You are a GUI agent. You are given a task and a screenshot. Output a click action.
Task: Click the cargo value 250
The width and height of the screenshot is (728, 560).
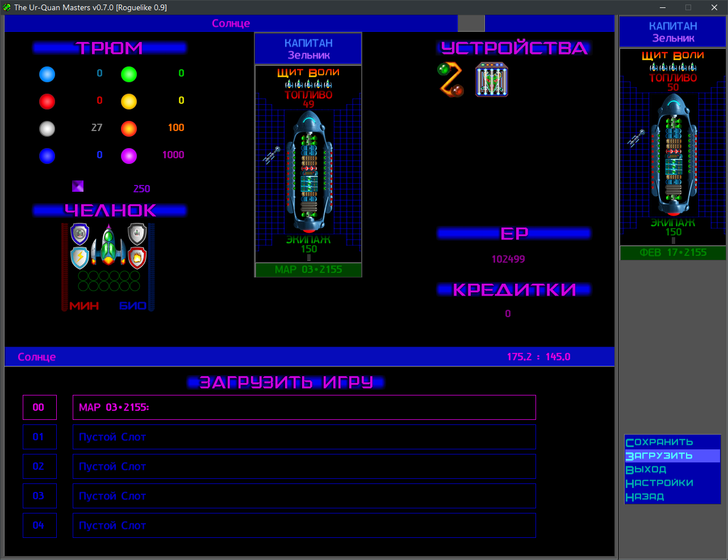point(142,189)
